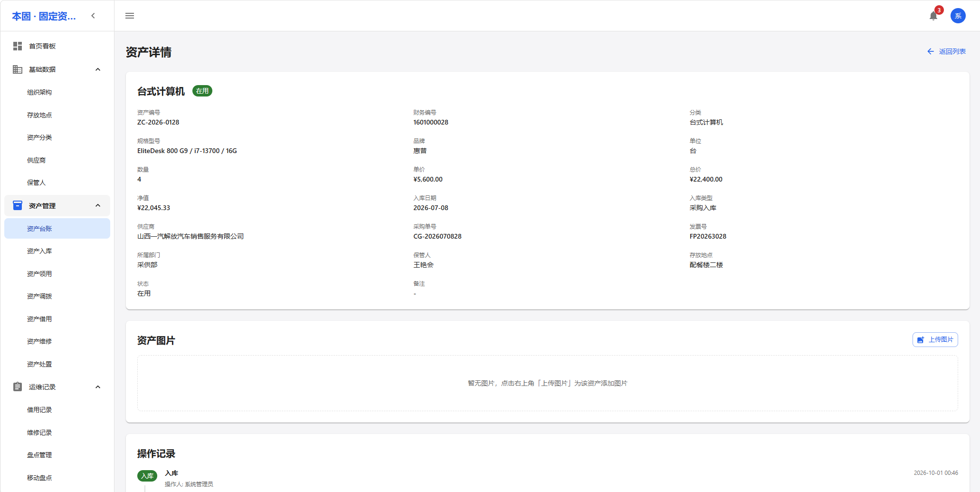Viewport: 980px width, 492px height.
Task: Open 存放地点 in the sidebar
Action: click(x=57, y=115)
